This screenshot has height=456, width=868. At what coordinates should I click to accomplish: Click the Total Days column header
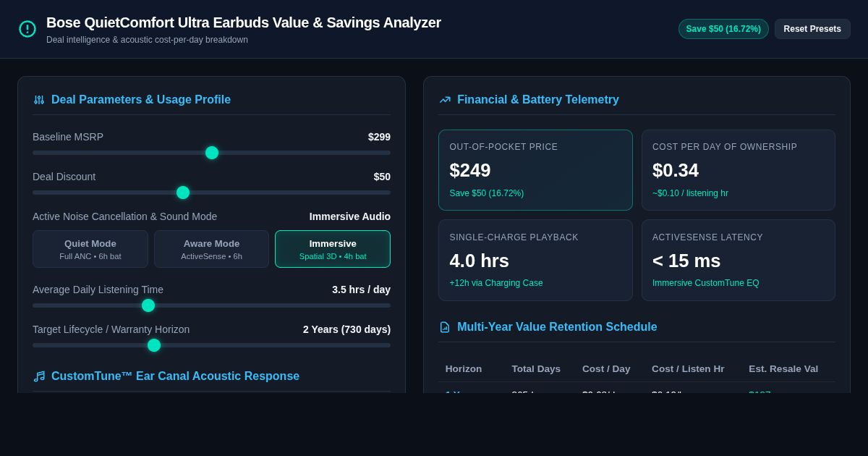coord(536,369)
